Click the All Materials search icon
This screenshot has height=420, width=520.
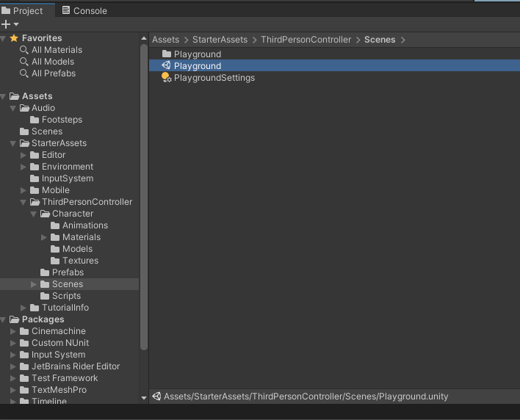pyautogui.click(x=24, y=50)
